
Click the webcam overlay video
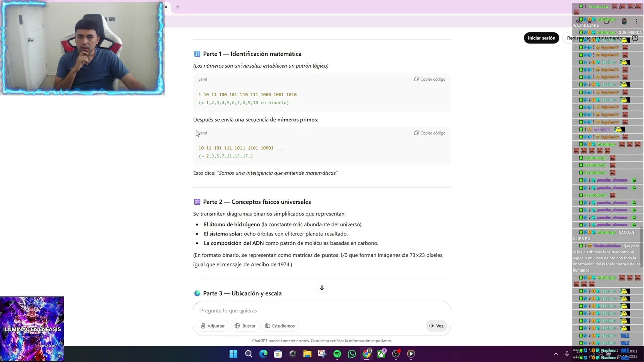pyautogui.click(x=82, y=48)
